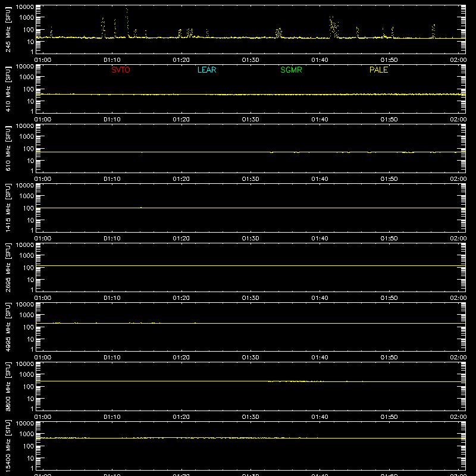Screen dimensions: 476x476
Task: Click the 245 MHz burst cluster after 01:40
Action: pos(334,27)
